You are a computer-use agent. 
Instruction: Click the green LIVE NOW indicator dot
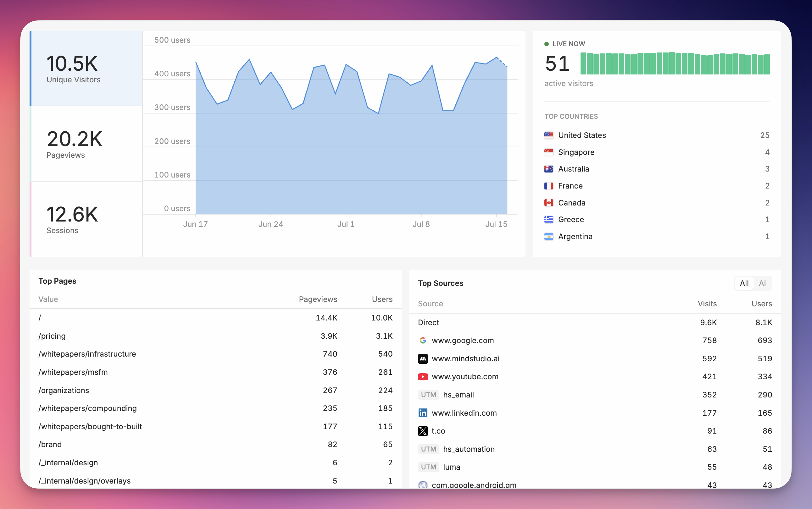coord(547,44)
